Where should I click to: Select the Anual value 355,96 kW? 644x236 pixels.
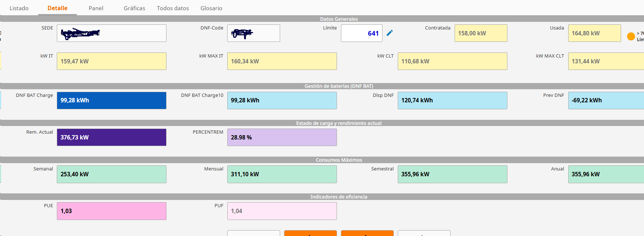tap(606, 174)
